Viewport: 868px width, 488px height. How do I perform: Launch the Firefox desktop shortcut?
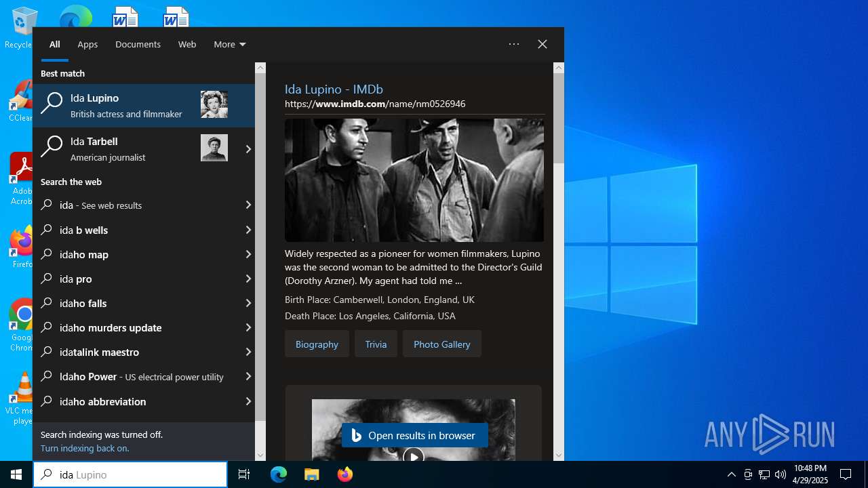22,247
